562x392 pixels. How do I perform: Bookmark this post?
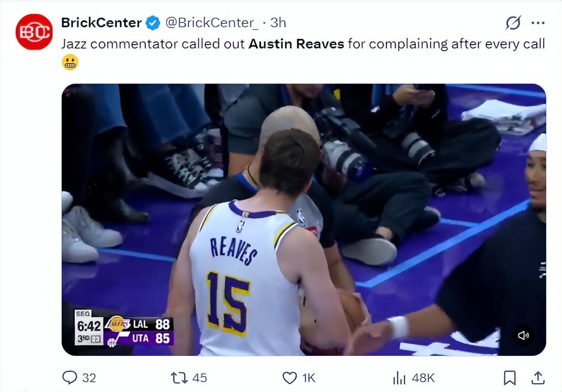509,378
